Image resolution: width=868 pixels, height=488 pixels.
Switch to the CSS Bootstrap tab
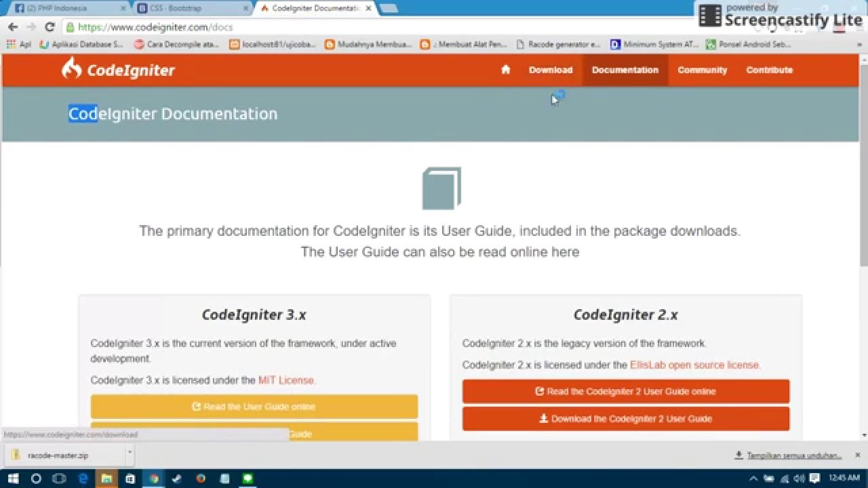189,8
